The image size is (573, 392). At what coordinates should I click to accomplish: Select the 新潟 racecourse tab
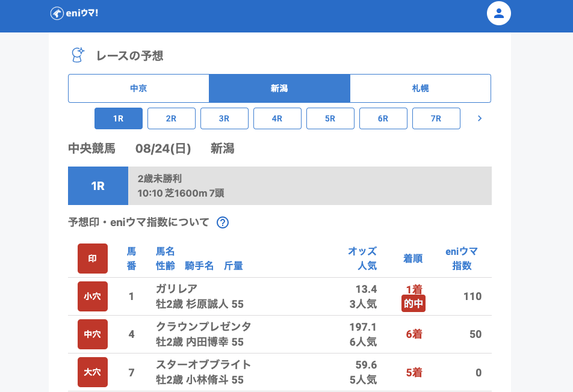coord(279,88)
